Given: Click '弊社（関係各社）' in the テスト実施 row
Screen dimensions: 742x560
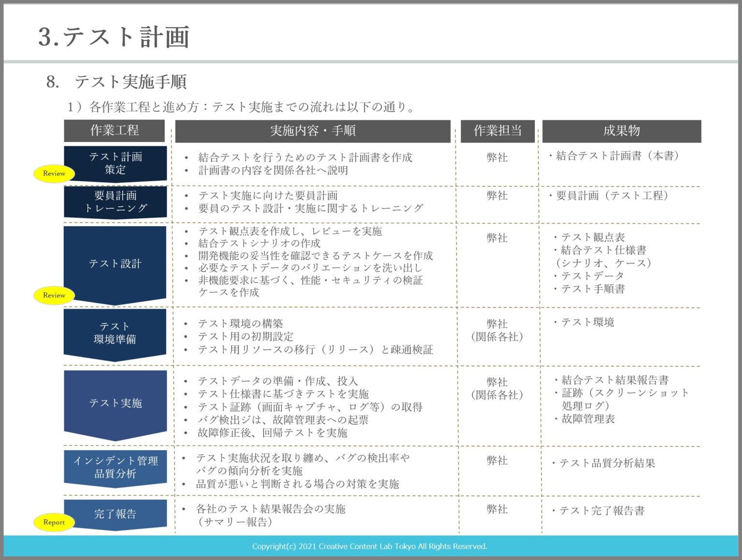Looking at the screenshot, I should (497, 388).
